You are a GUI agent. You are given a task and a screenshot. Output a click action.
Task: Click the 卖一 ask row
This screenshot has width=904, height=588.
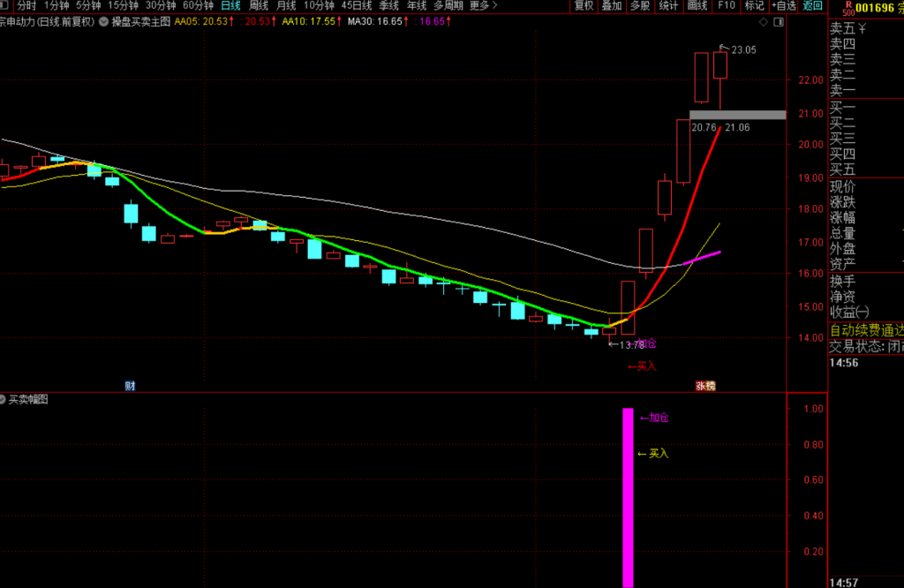pyautogui.click(x=842, y=90)
